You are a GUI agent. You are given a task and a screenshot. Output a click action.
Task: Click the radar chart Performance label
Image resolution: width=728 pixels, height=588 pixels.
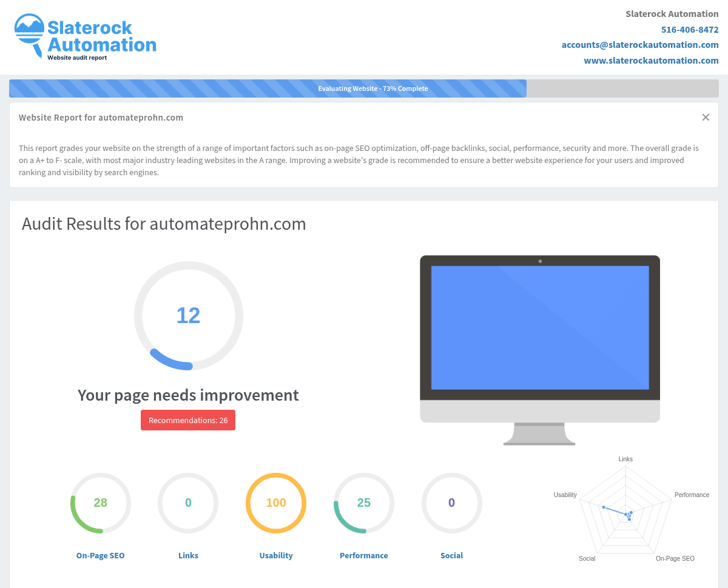tap(692, 495)
